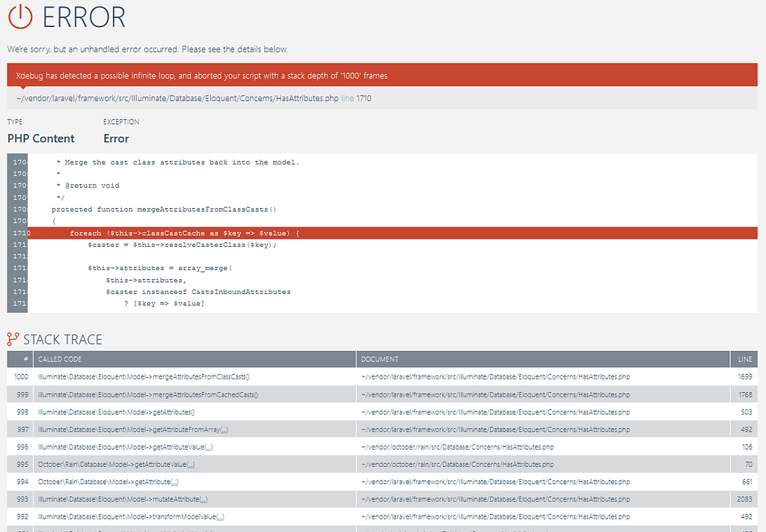This screenshot has width=766, height=532.
Task: Click line 2083 value for mutateAttribute frame
Action: [745, 499]
